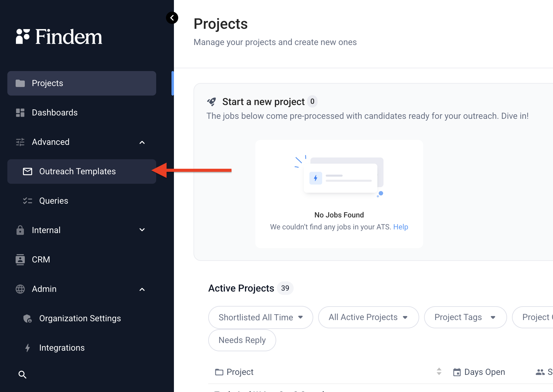
Task: Click the Organization Settings shield icon
Action: [28, 318]
